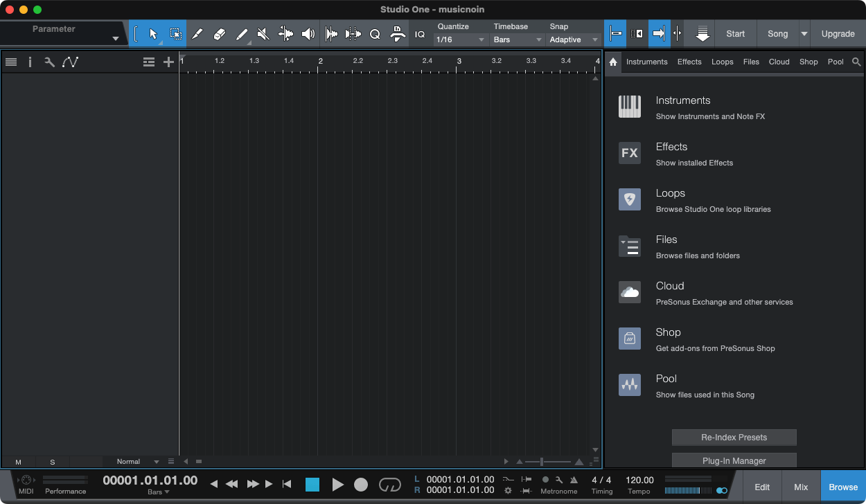Switch to Loops browser tab
The image size is (866, 504).
[x=723, y=62]
